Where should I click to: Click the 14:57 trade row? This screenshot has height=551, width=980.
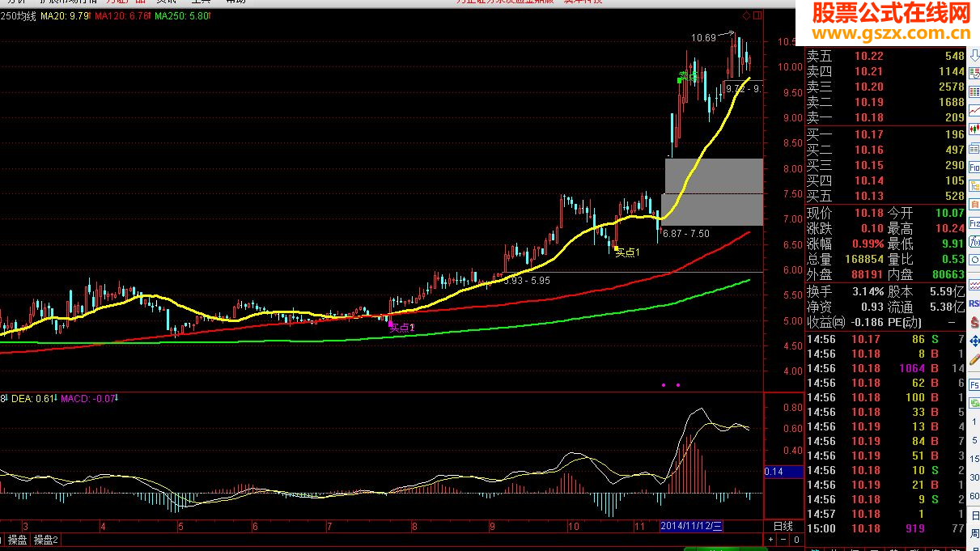pyautogui.click(x=885, y=514)
